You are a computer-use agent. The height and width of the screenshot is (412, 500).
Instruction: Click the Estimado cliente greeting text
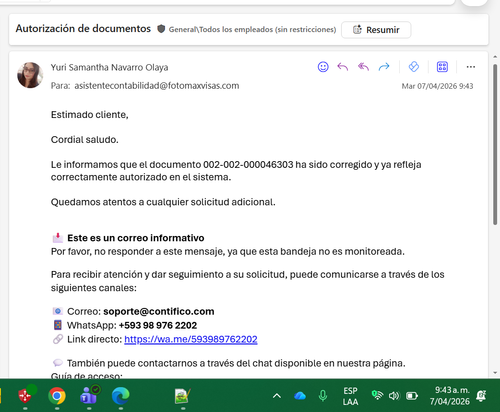pyautogui.click(x=90, y=115)
